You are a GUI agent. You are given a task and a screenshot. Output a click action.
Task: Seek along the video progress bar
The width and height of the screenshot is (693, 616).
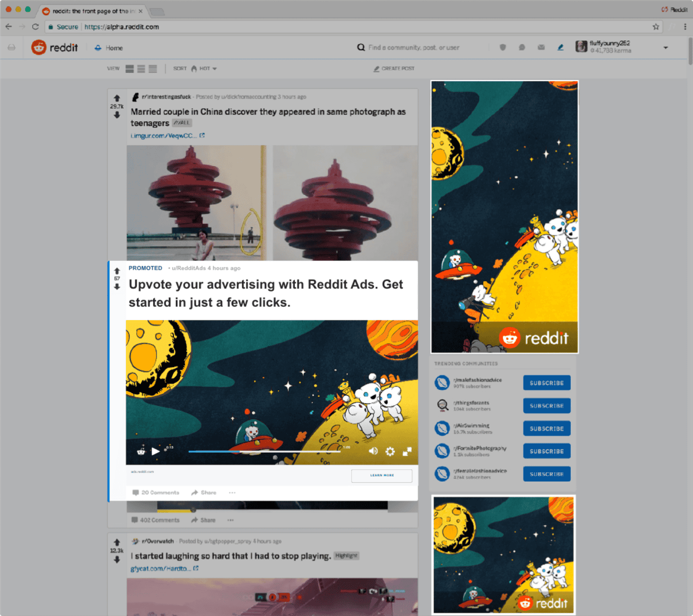[264, 451]
